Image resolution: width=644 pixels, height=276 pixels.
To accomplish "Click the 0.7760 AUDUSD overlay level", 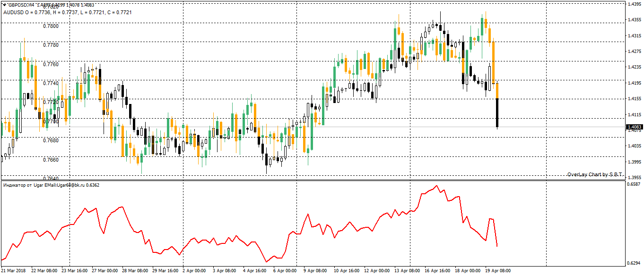I will point(52,64).
